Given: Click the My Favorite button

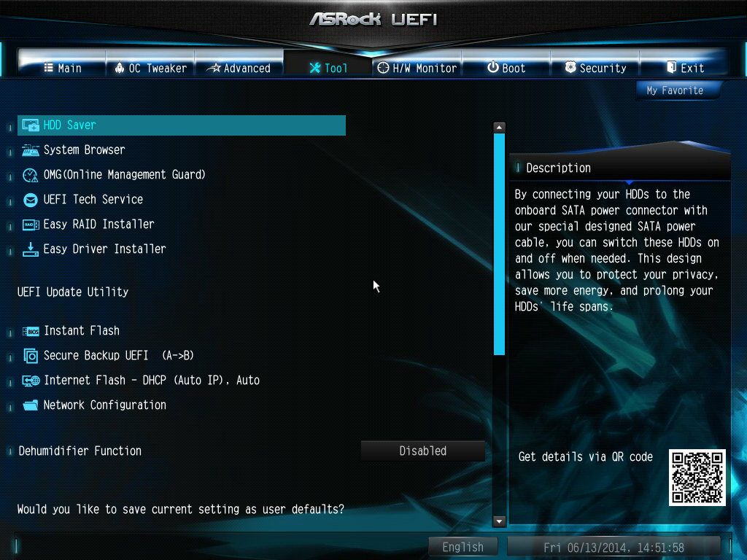Looking at the screenshot, I should click(675, 90).
